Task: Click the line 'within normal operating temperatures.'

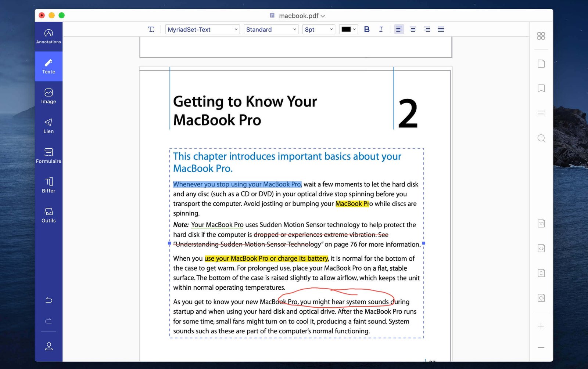Action: tap(229, 287)
